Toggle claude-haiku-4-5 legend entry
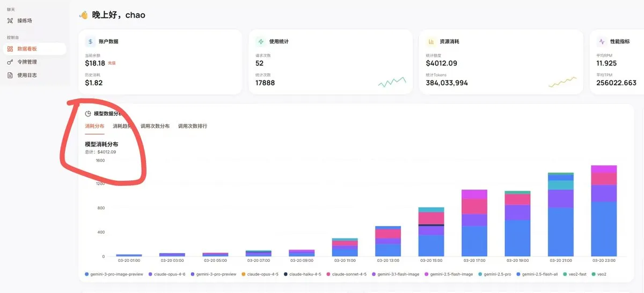Viewport: 644px width, 293px height. coord(305,274)
